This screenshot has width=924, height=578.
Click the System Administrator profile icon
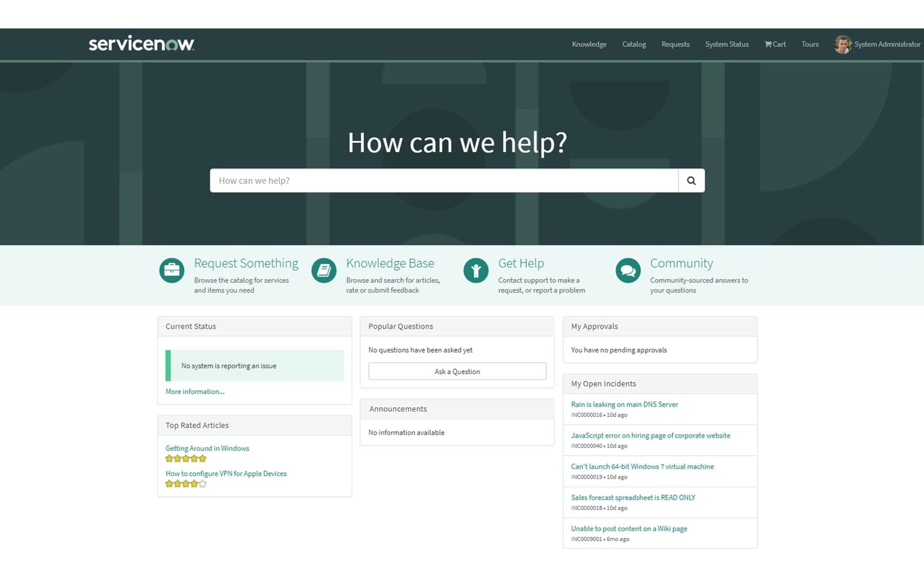click(x=842, y=44)
